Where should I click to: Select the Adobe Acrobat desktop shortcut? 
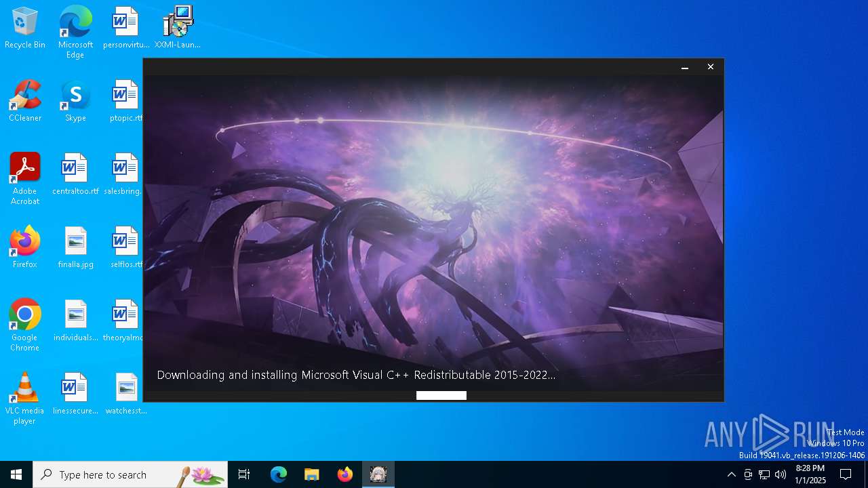pyautogui.click(x=25, y=179)
